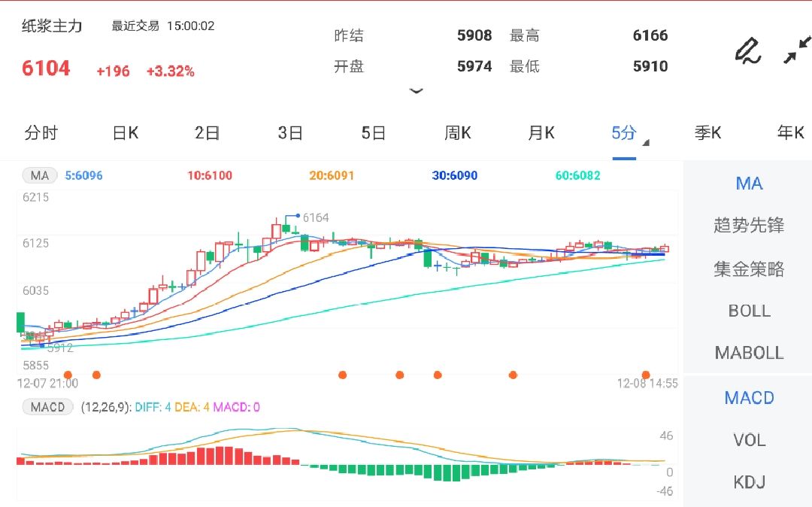Click the latest price 6104
This screenshot has height=507, width=812.
pyautogui.click(x=46, y=68)
